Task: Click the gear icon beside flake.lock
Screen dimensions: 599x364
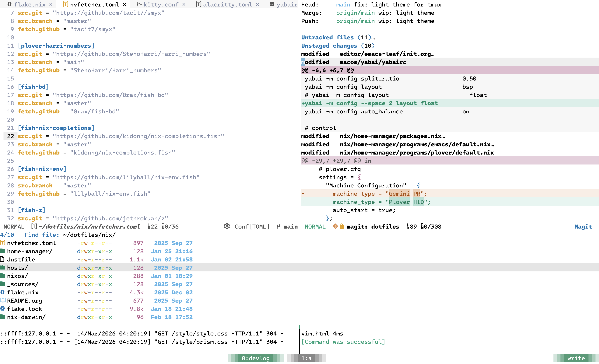Action: coord(2,309)
